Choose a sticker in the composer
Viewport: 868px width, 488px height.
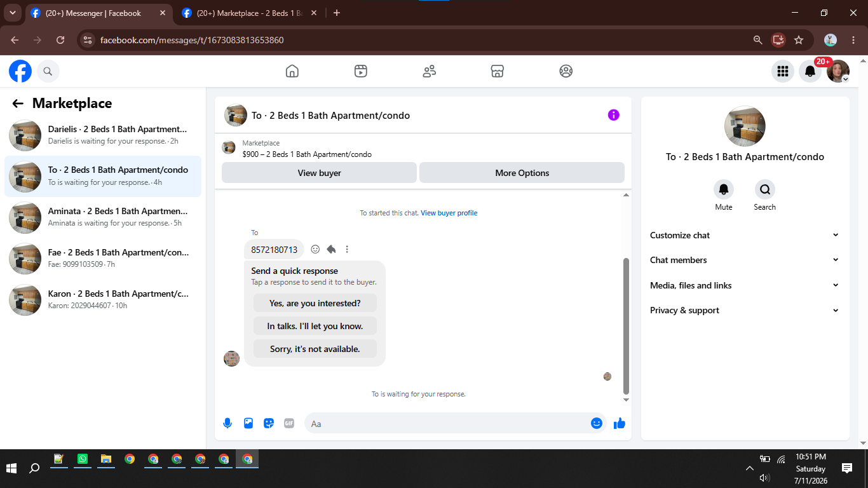click(x=269, y=423)
